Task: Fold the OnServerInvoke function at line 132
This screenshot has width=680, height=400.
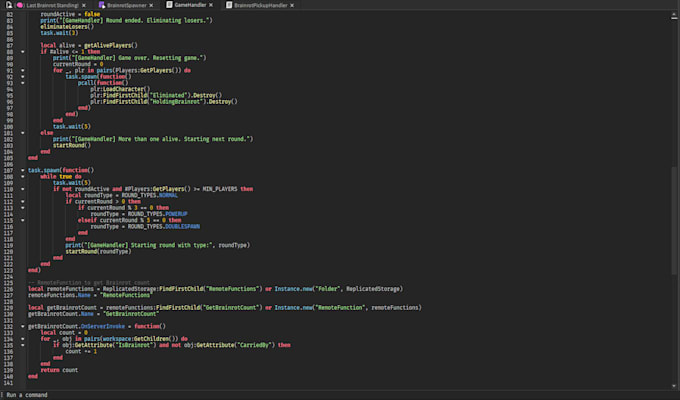Action: [x=23, y=326]
